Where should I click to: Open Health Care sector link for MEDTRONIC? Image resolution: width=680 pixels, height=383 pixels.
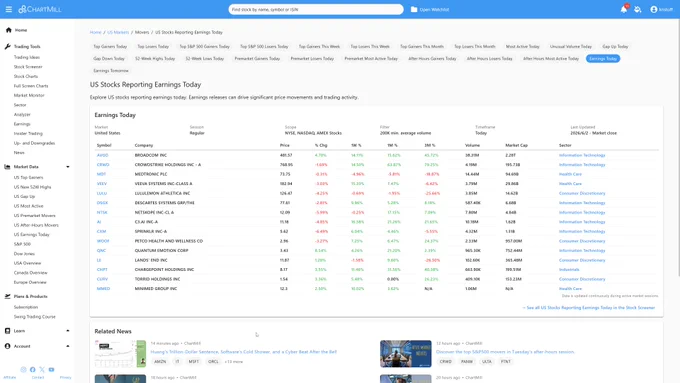tap(570, 174)
